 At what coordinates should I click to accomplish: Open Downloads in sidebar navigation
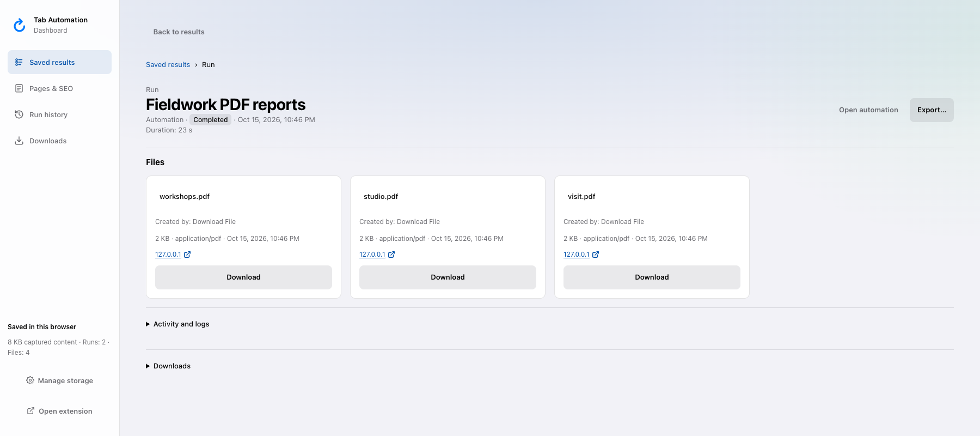pos(59,141)
